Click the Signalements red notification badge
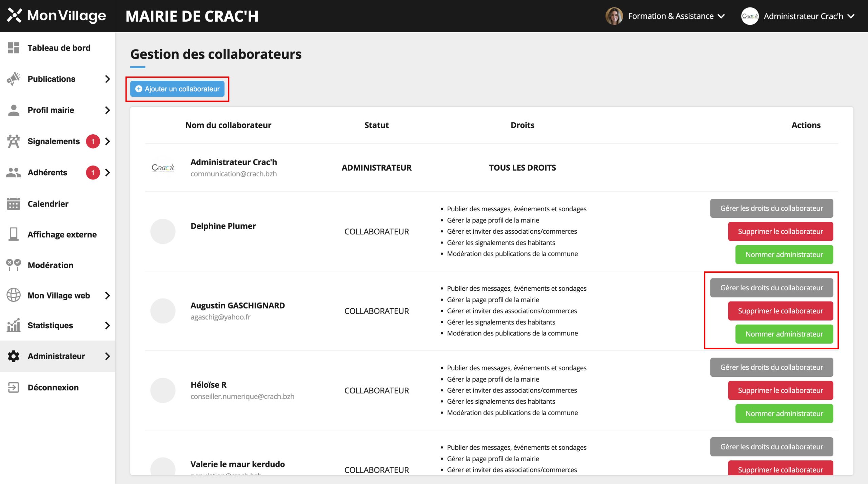 (x=93, y=141)
